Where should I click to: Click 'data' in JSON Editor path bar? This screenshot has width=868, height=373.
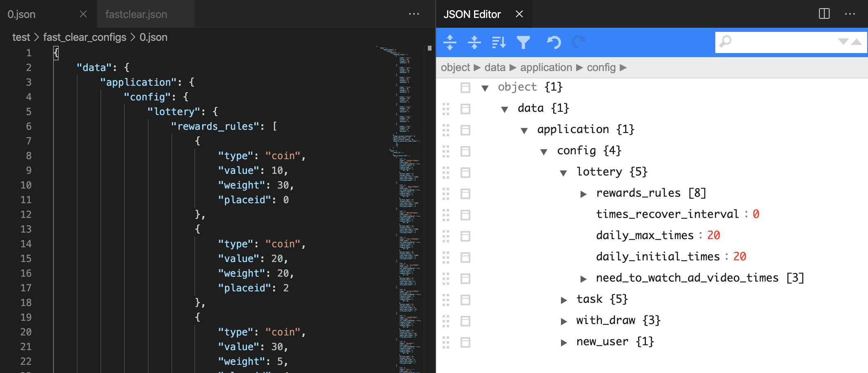tap(495, 67)
